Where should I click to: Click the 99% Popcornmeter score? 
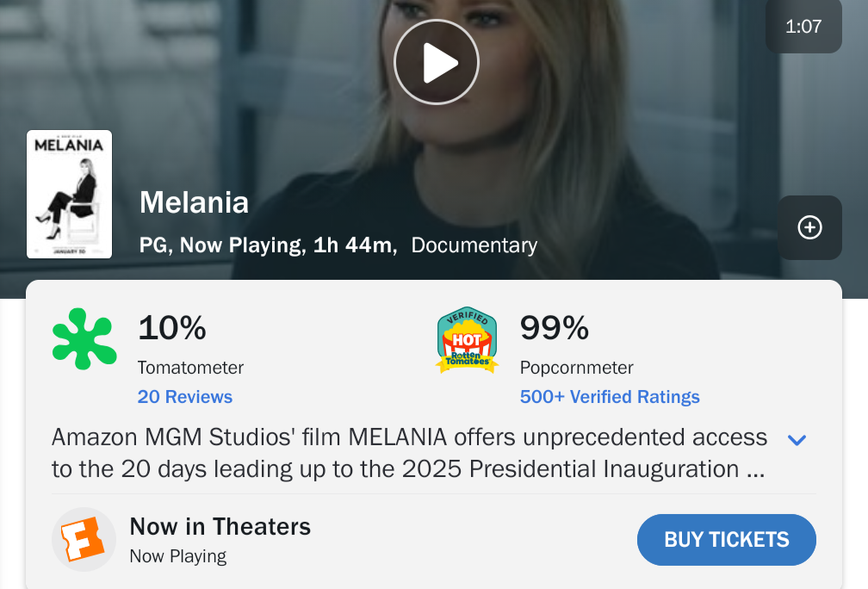pos(555,328)
